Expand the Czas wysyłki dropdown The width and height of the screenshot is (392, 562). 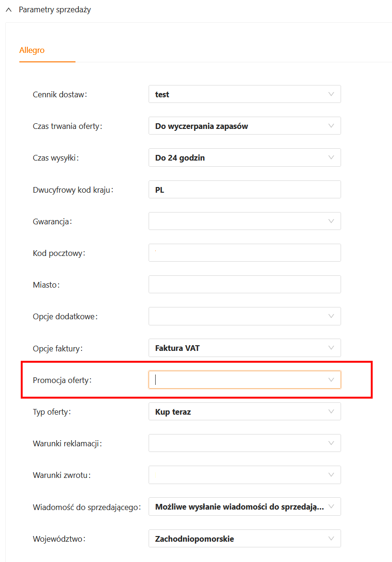pos(244,158)
